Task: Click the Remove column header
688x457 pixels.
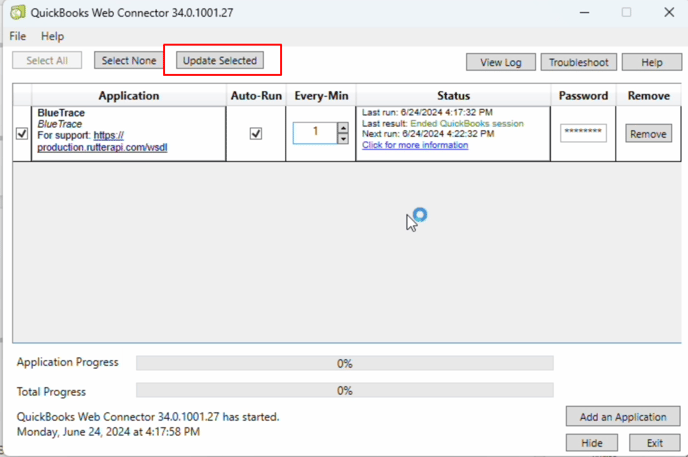Action: [x=649, y=96]
